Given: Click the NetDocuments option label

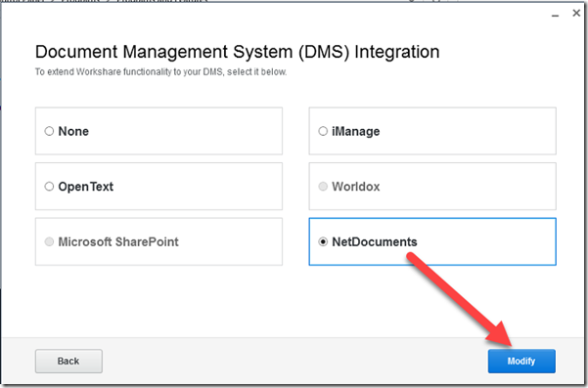Looking at the screenshot, I should pyautogui.click(x=375, y=242).
